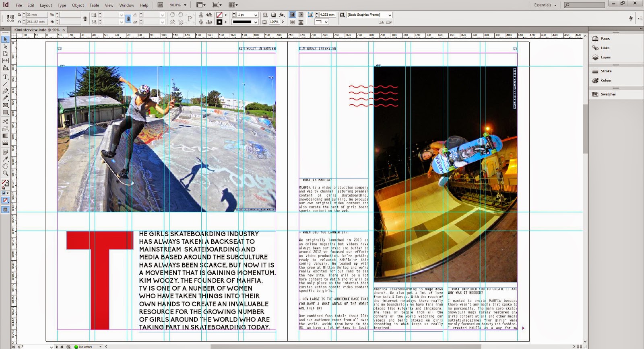The height and width of the screenshot is (349, 644).
Task: Select the Gap tool
Action: tap(6, 60)
